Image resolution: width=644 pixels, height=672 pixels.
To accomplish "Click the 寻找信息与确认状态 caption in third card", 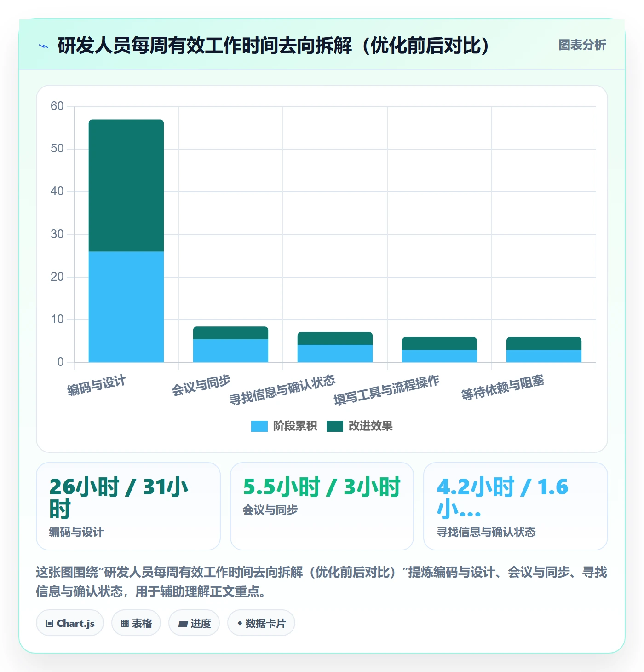I will (486, 532).
